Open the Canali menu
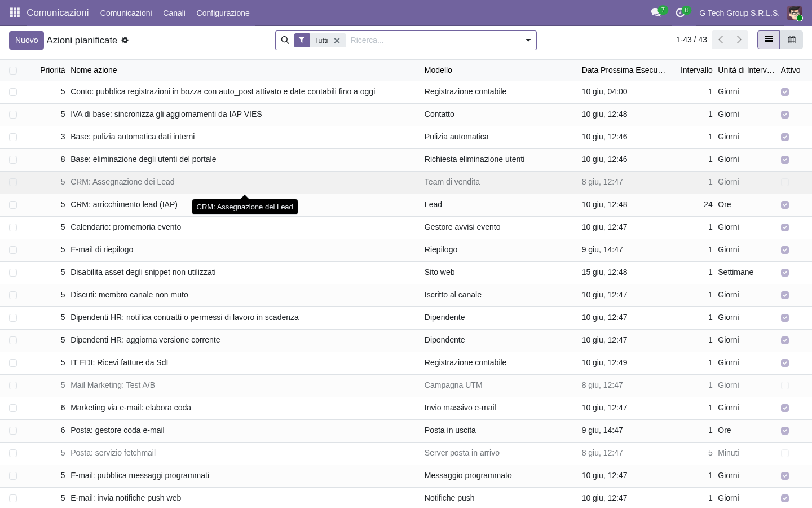Viewport: 812px width, 508px height. coord(174,13)
